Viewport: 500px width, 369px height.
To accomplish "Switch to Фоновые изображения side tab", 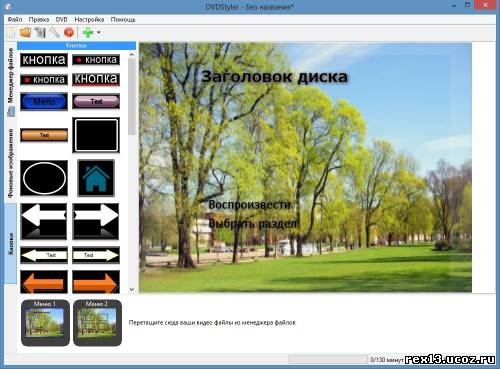I will tap(11, 163).
